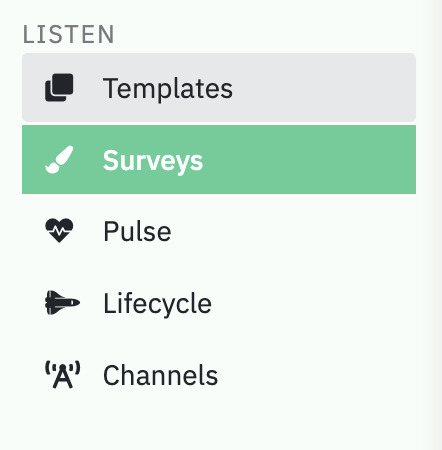Screen dimensions: 442x450
Task: Click the "Pulse" text label
Action: point(137,231)
